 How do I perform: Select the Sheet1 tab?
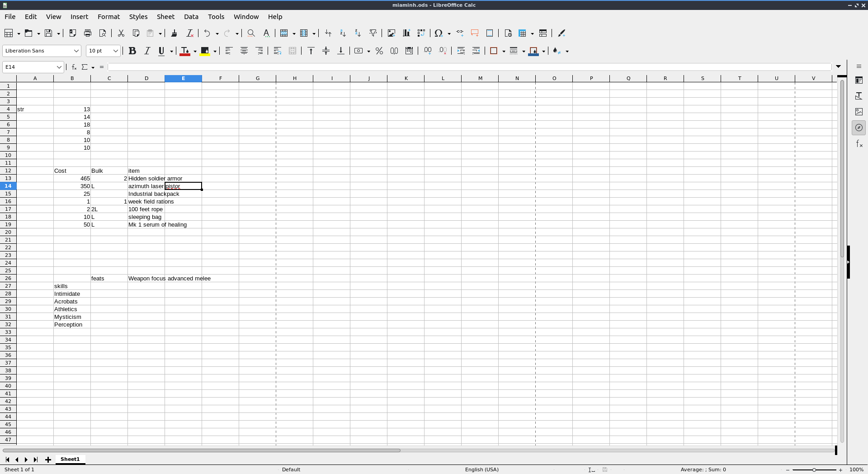pyautogui.click(x=70, y=459)
